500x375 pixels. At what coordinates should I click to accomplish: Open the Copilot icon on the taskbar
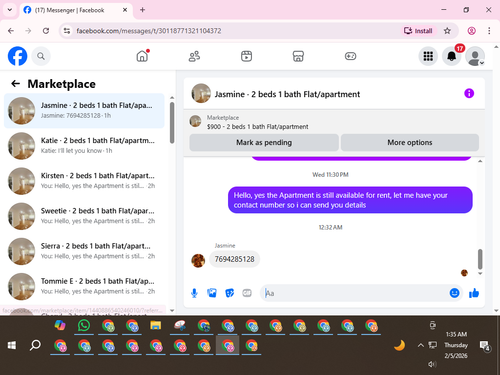(60, 325)
